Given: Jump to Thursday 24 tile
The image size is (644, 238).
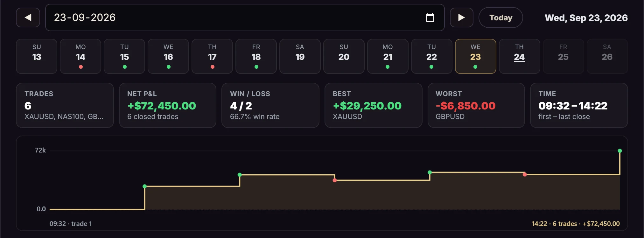Looking at the screenshot, I should coord(520,56).
